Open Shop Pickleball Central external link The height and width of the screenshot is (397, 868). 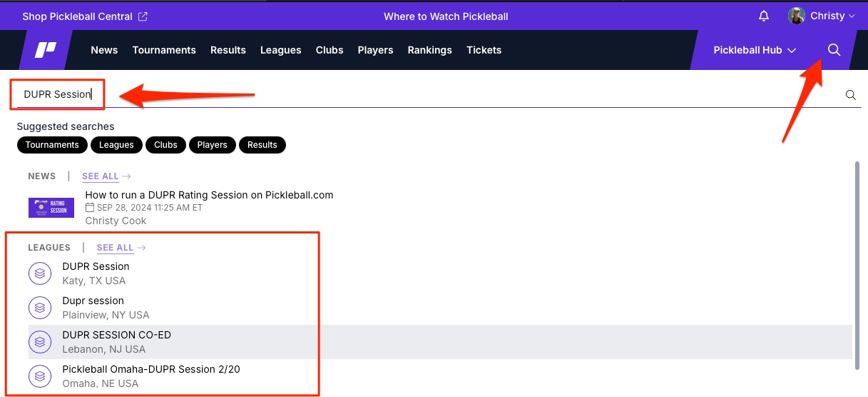point(84,16)
